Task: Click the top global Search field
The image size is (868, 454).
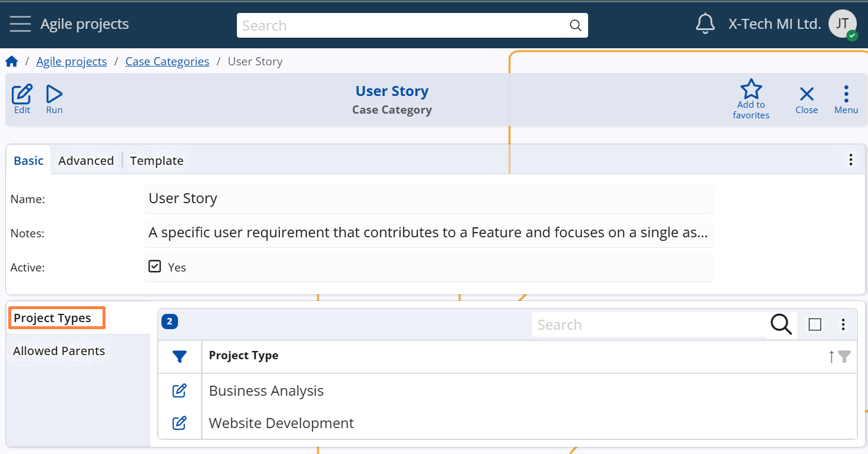Action: (x=402, y=25)
